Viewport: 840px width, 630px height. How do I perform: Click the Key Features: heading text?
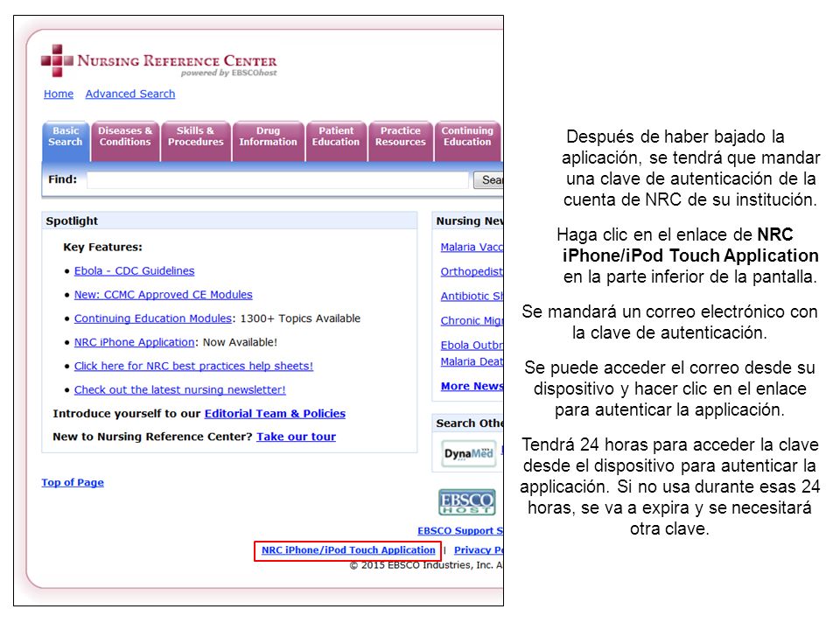[103, 247]
